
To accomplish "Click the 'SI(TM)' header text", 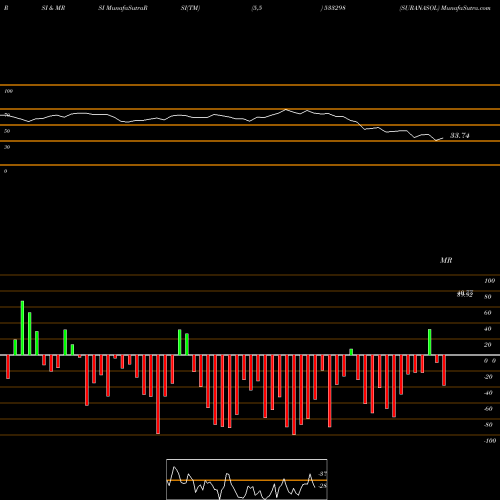I will click(190, 8).
